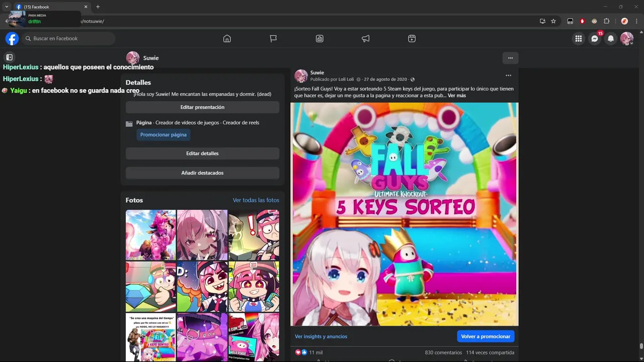This screenshot has width=644, height=362.
Task: Open the 830 comentarios link
Action: tap(443, 352)
